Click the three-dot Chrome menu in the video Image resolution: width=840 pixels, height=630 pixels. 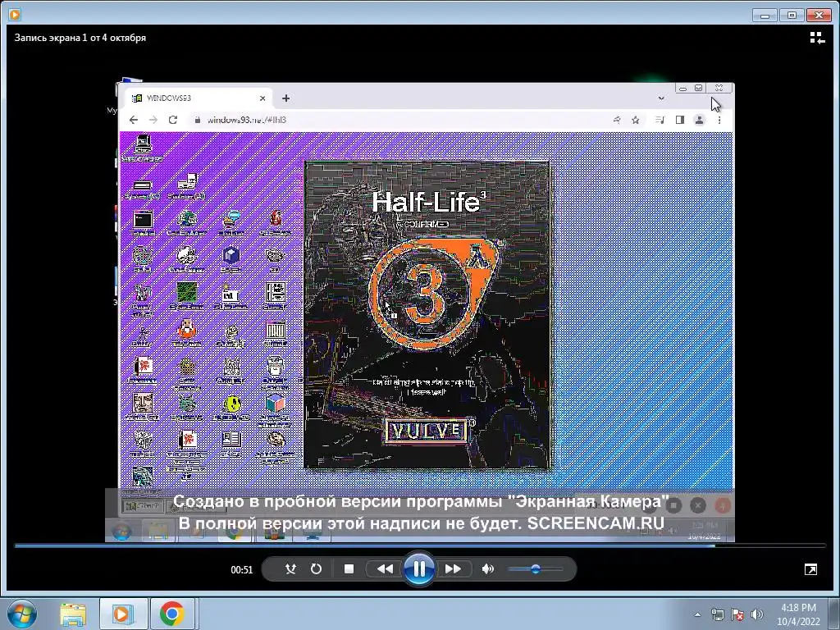click(x=719, y=120)
